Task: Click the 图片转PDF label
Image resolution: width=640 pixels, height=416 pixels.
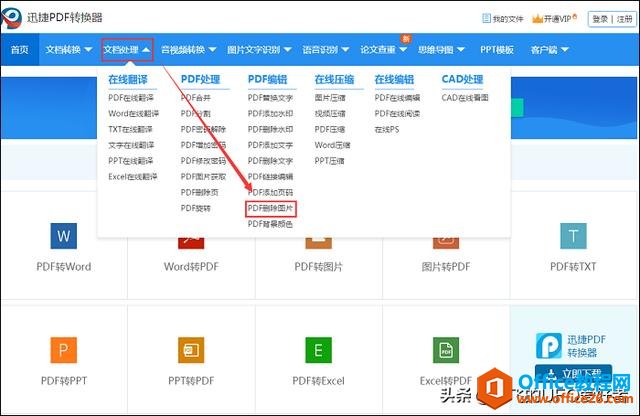Action: point(446,267)
